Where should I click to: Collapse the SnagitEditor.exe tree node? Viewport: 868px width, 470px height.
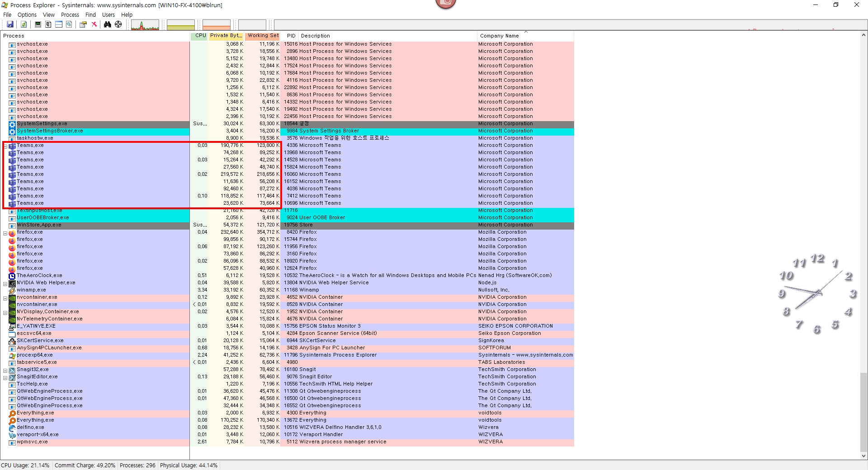(x=5, y=378)
